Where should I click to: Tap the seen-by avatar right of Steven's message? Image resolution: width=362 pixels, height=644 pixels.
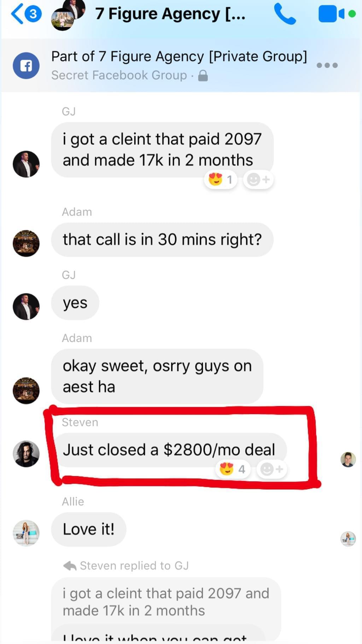[348, 459]
